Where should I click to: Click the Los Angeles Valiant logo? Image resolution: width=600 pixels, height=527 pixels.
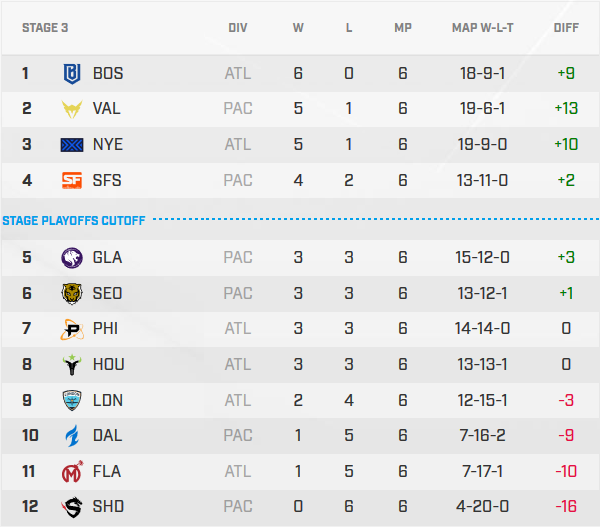click(72, 109)
